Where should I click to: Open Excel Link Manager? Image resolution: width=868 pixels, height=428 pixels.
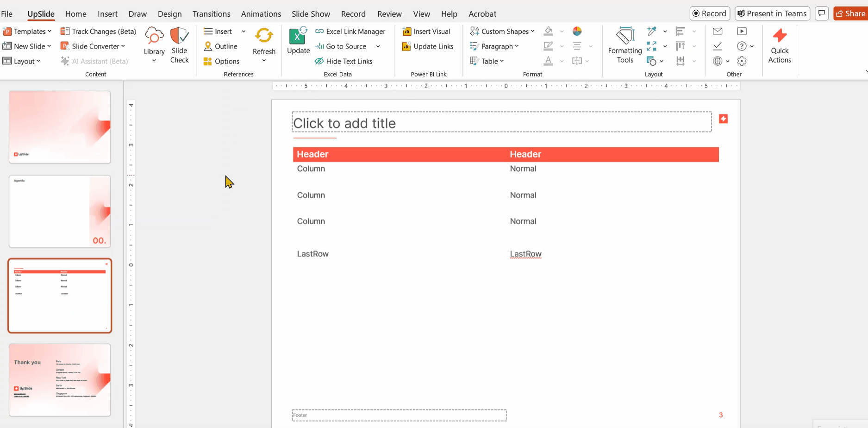[x=350, y=31]
